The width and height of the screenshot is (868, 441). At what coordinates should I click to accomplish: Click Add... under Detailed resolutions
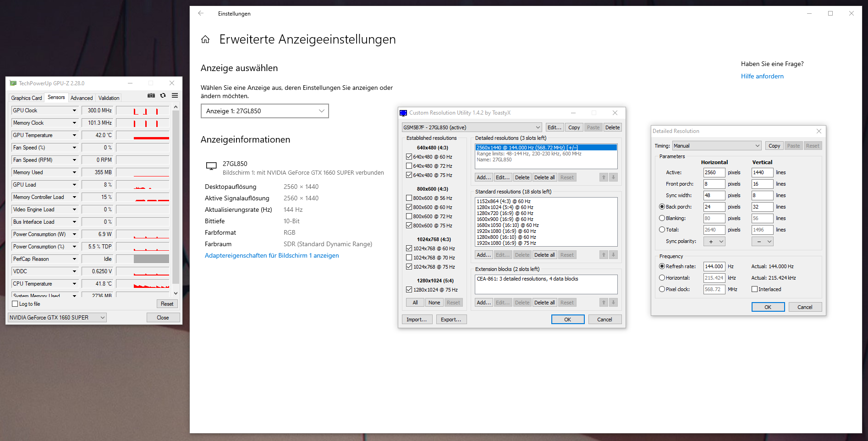click(x=484, y=177)
